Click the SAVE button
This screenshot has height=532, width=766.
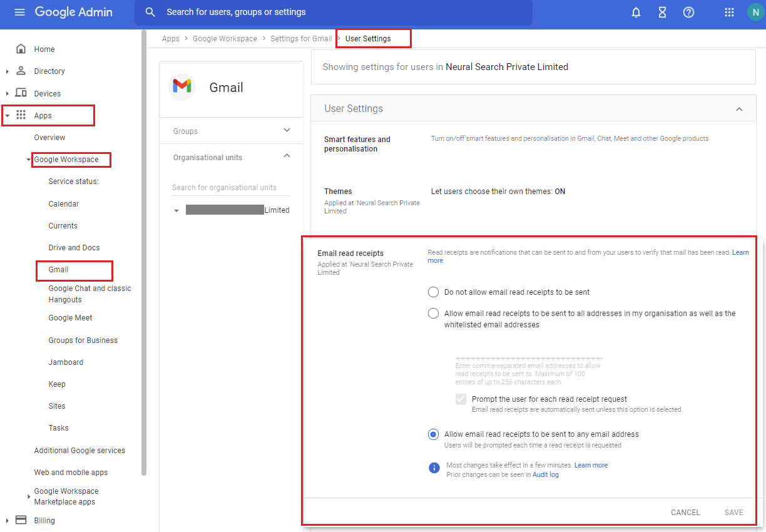click(x=733, y=513)
